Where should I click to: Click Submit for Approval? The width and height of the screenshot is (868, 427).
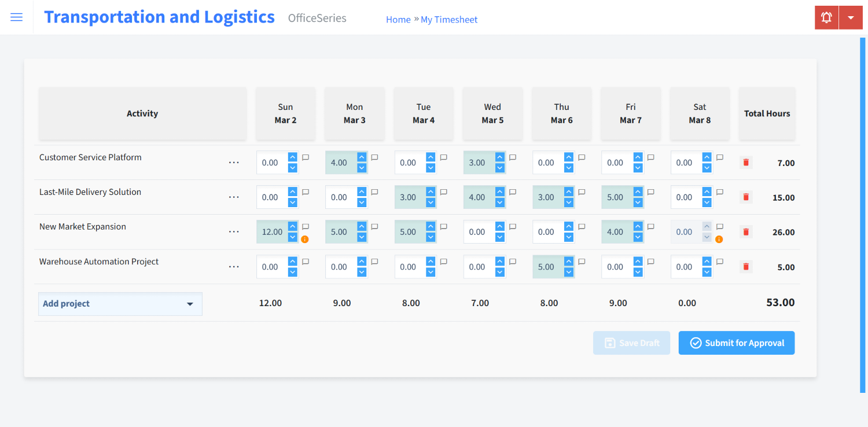(736, 343)
